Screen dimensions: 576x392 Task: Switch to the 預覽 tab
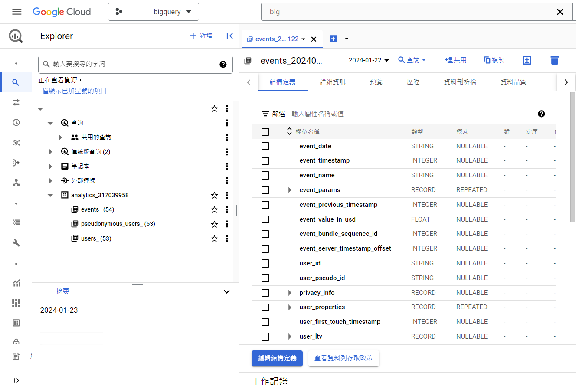click(x=376, y=82)
